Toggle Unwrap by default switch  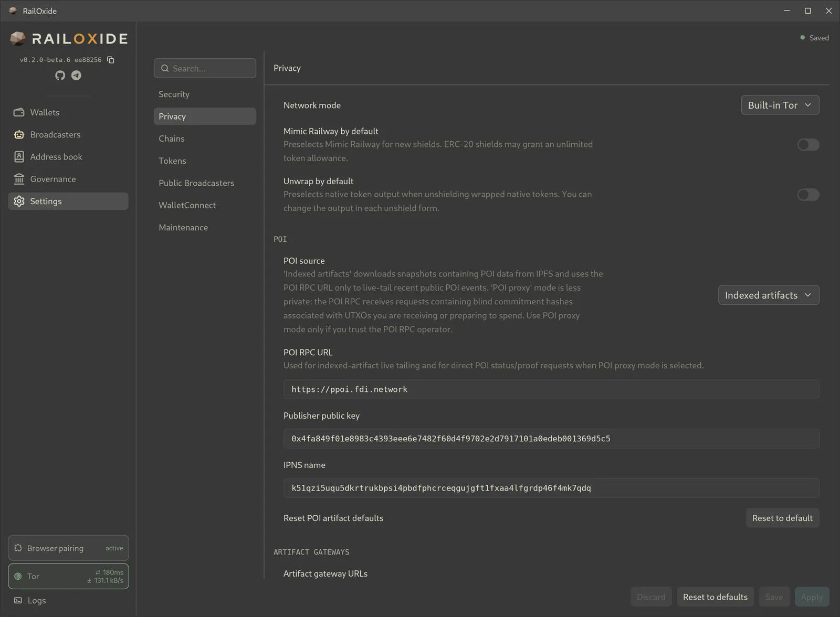[x=808, y=195]
